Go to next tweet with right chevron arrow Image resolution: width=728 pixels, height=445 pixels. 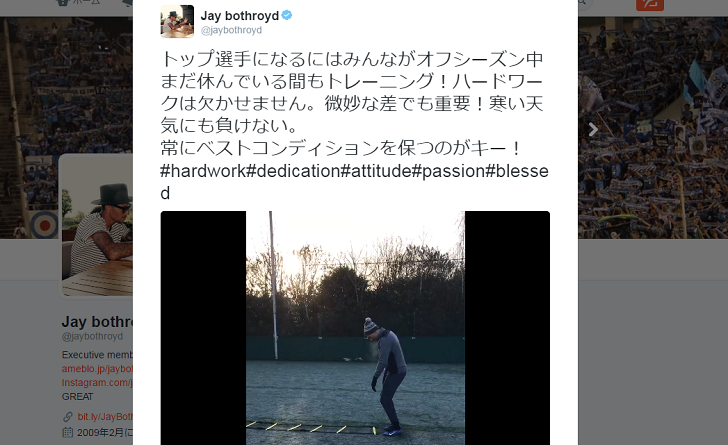coord(593,129)
